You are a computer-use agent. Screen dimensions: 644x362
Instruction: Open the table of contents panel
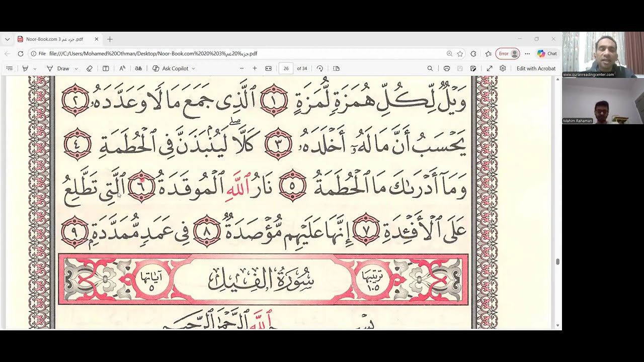coord(9,68)
